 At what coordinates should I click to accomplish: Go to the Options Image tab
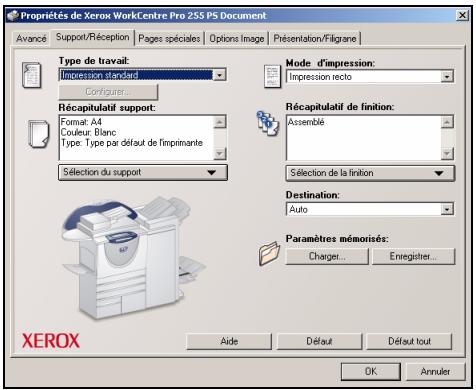coord(237,39)
